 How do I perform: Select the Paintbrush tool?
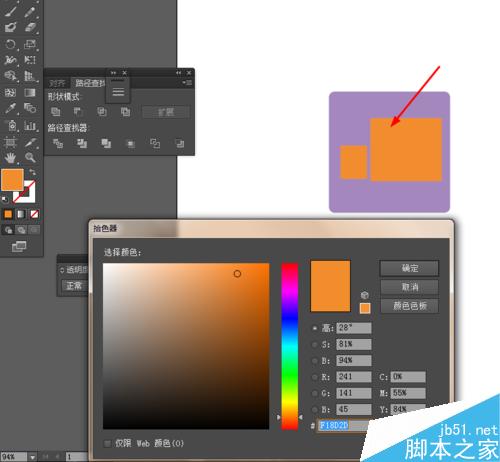pyautogui.click(x=11, y=11)
